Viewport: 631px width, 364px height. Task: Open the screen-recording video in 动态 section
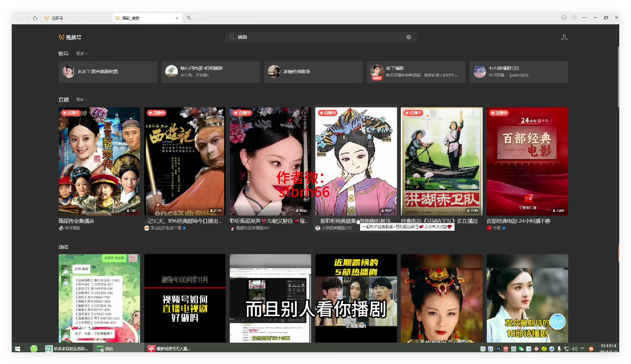click(270, 298)
